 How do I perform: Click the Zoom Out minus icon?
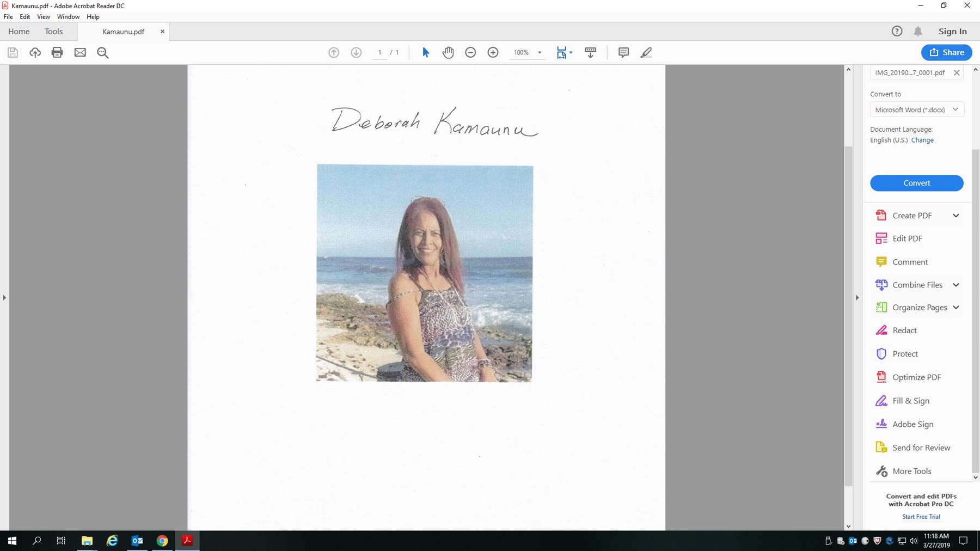point(470,52)
